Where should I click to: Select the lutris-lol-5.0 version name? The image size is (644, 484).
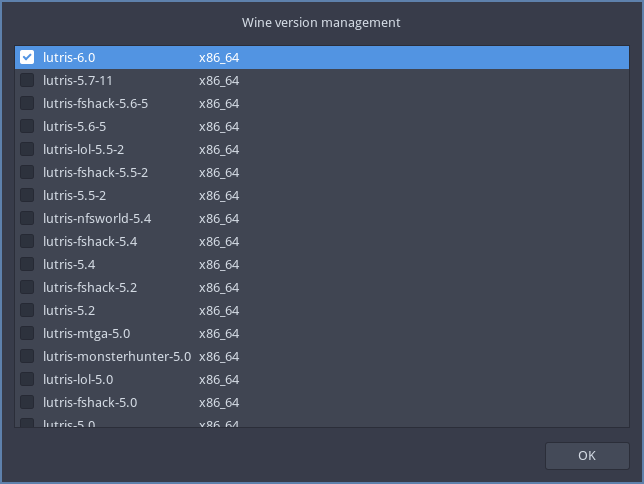(x=78, y=380)
